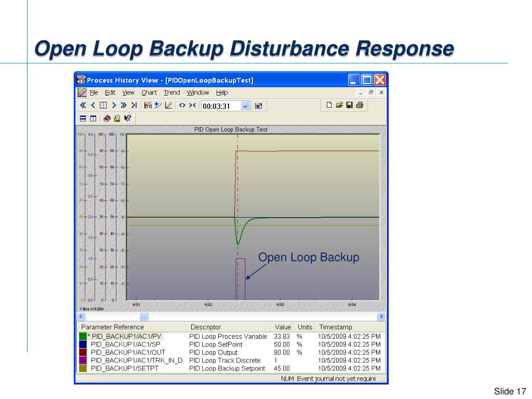Click the 33.83 value cell
Image resolution: width=532 pixels, height=399 pixels.
coord(282,336)
